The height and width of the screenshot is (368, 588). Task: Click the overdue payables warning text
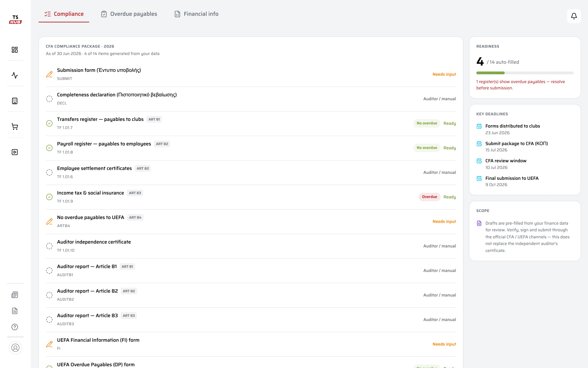[520, 85]
